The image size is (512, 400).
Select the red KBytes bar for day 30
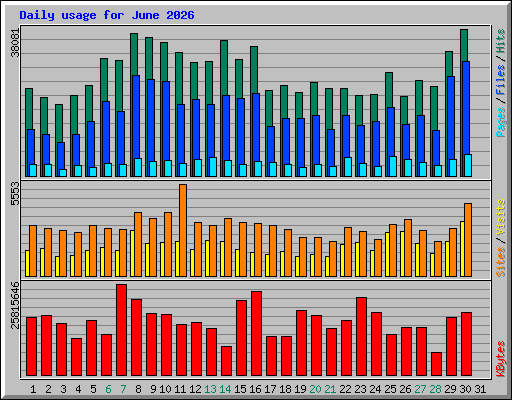coord(466,344)
